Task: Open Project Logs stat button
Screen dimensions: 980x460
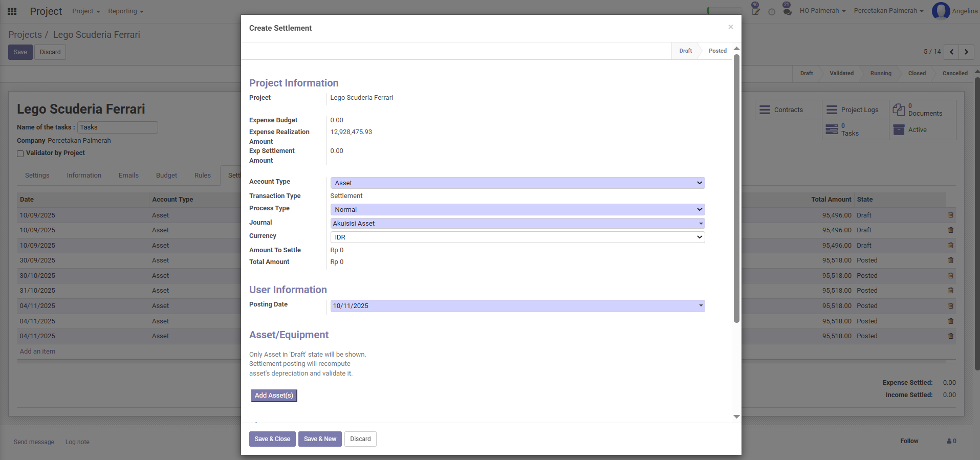Action: click(x=855, y=110)
